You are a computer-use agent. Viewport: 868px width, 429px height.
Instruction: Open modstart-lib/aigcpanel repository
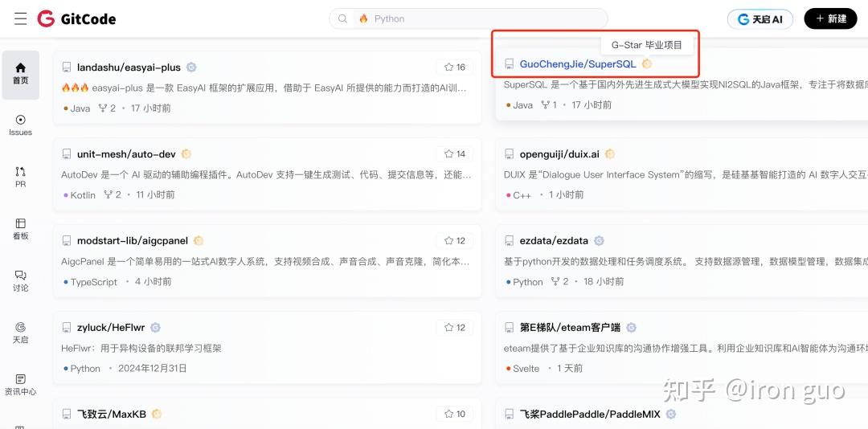[x=133, y=241]
